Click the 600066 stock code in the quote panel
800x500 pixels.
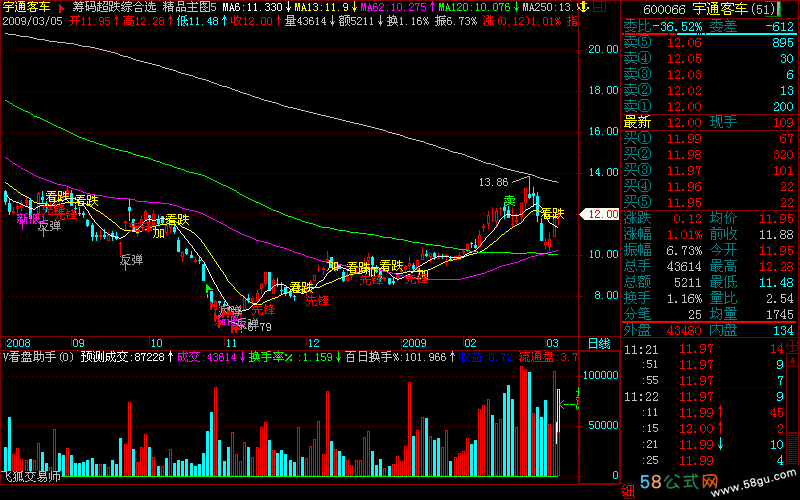point(664,9)
